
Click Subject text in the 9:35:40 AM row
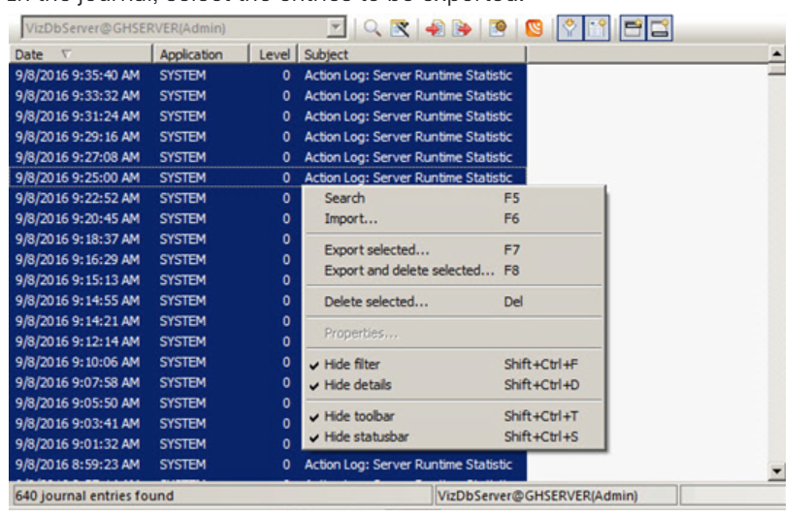(408, 76)
